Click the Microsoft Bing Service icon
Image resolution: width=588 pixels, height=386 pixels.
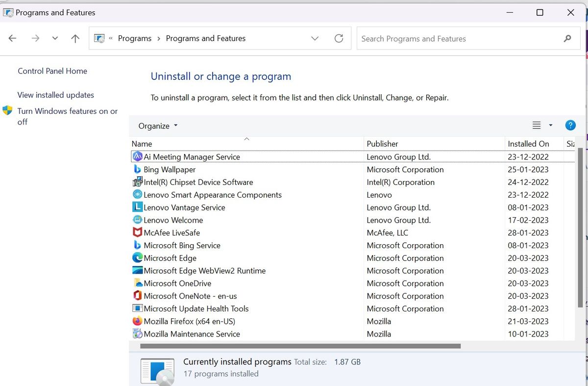click(x=138, y=245)
